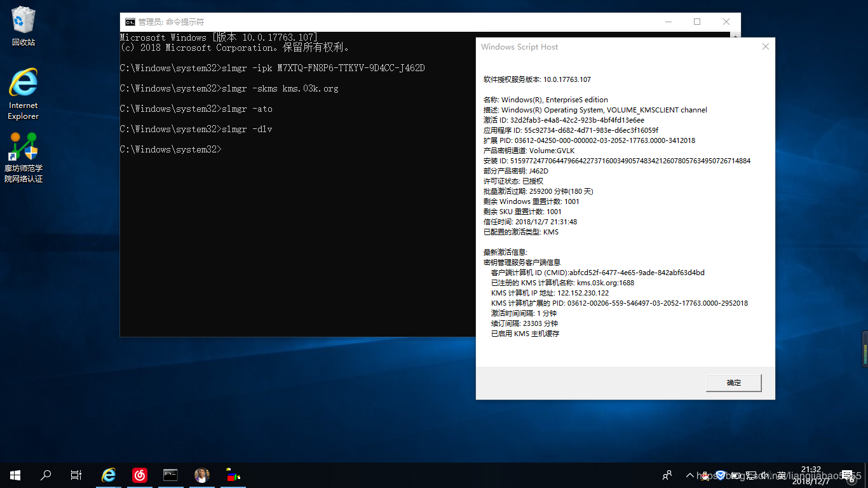Click the empty C:\Windows\system32> prompt
The height and width of the screenshot is (488, 868).
(x=171, y=149)
